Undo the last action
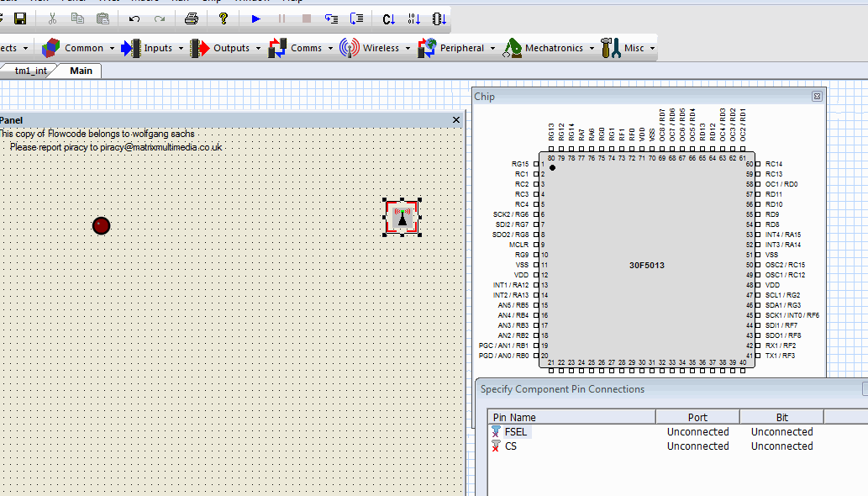This screenshot has height=496, width=868. [134, 18]
